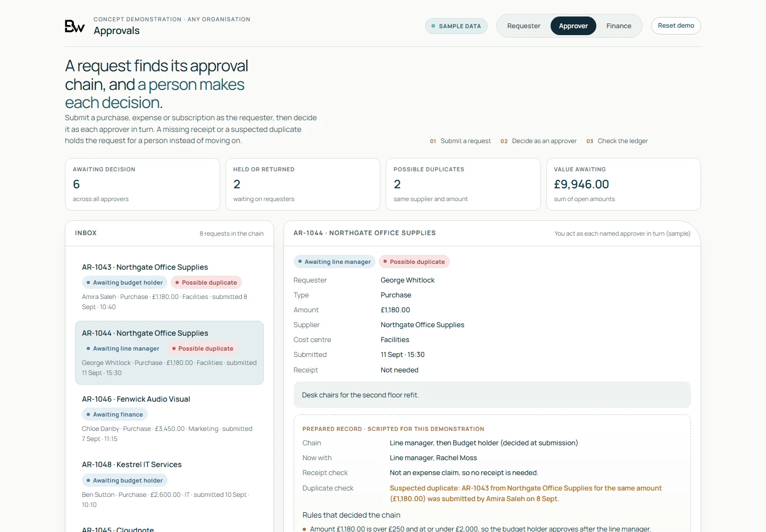
Task: Open step 03 Check the ledger
Action: (x=617, y=141)
